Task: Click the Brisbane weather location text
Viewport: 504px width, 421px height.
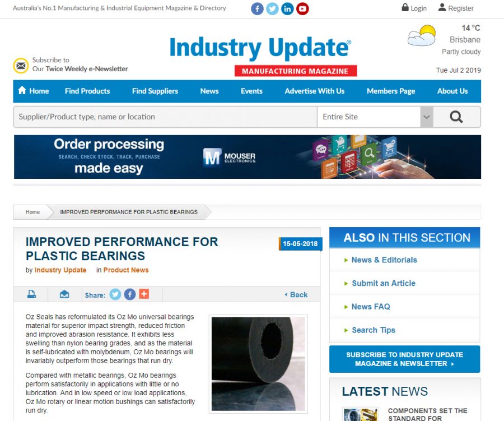Action: (x=465, y=40)
